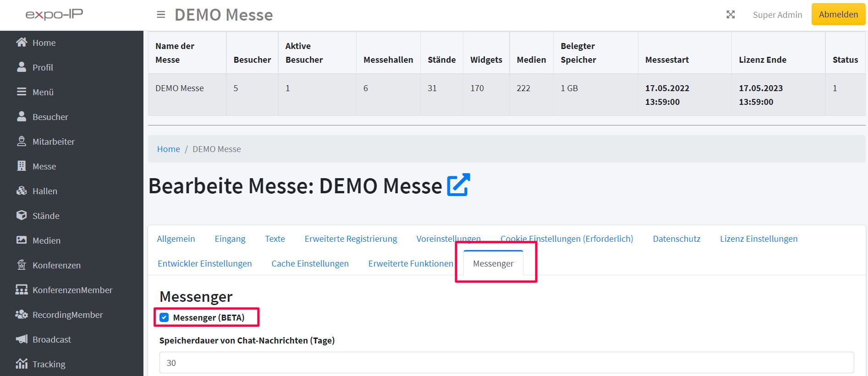Open the Mitarbeiter sidebar item
The image size is (868, 376).
click(53, 142)
